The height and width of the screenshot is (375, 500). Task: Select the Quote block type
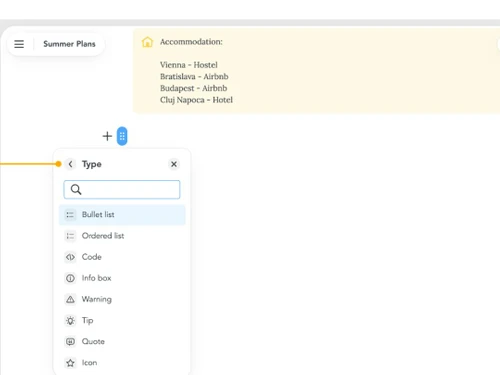click(x=122, y=342)
